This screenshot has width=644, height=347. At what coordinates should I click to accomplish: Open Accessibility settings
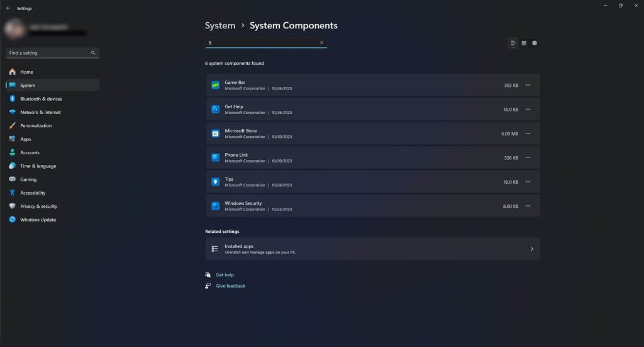point(53,193)
